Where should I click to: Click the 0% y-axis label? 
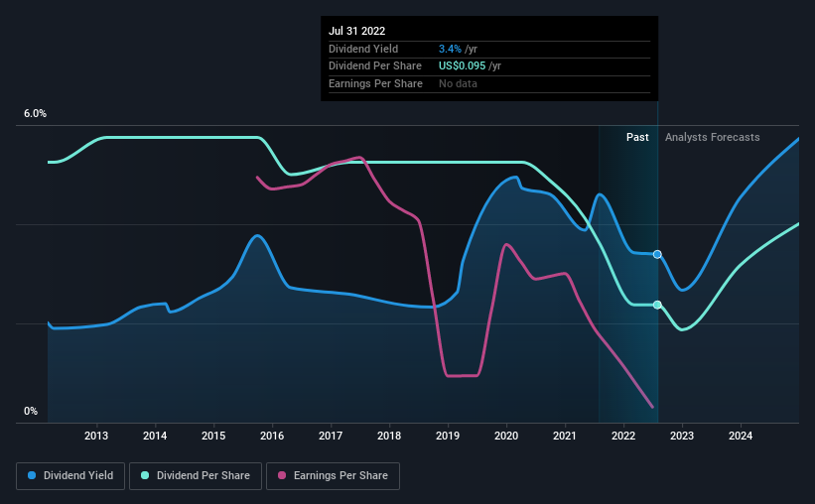31,411
